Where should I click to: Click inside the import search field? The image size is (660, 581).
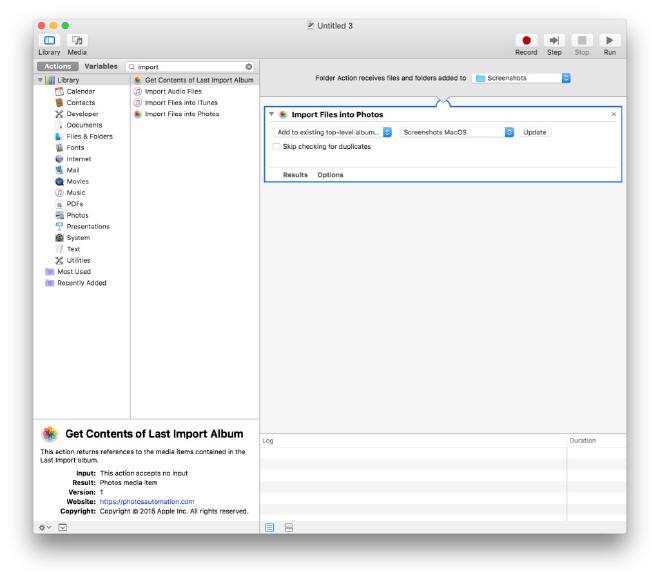click(190, 67)
